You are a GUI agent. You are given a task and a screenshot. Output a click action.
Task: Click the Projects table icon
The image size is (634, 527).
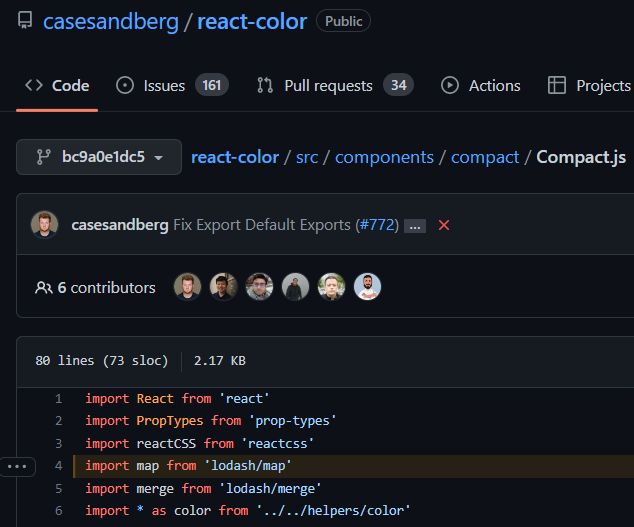(557, 85)
